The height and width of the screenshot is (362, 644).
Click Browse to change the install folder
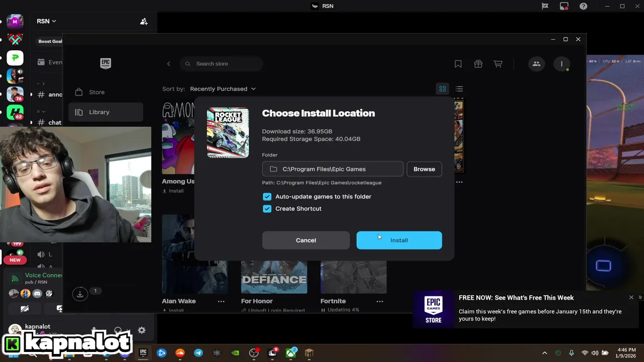(x=424, y=169)
